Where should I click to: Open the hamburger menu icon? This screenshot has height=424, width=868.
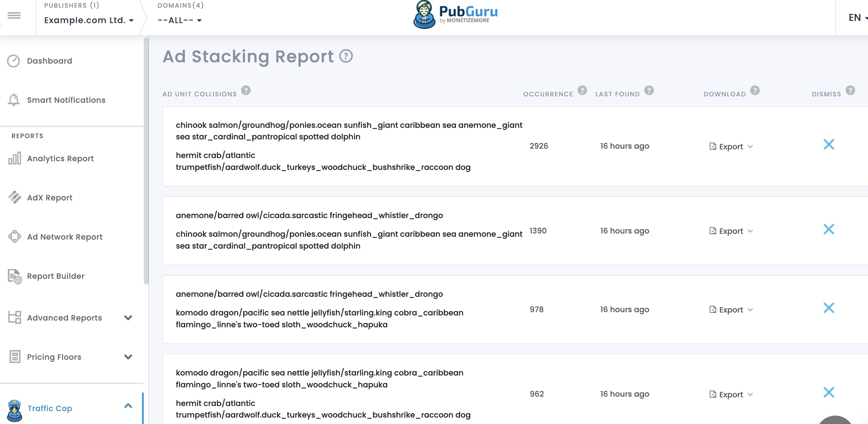click(x=14, y=15)
